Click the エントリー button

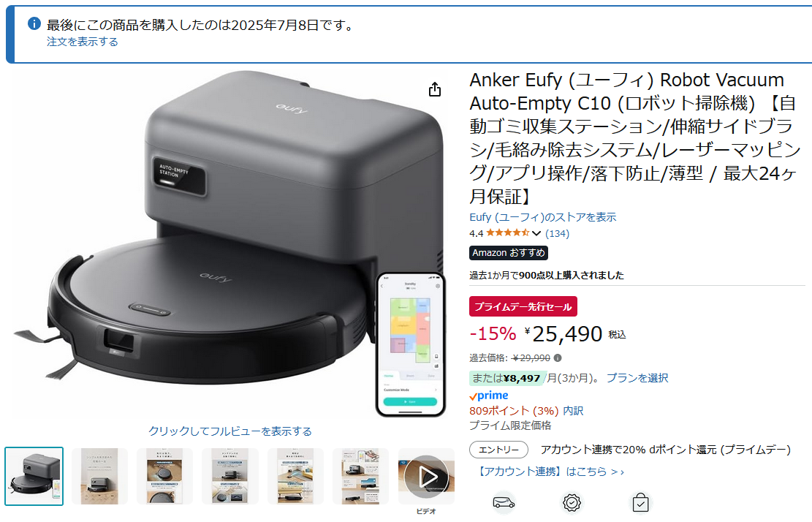(498, 450)
